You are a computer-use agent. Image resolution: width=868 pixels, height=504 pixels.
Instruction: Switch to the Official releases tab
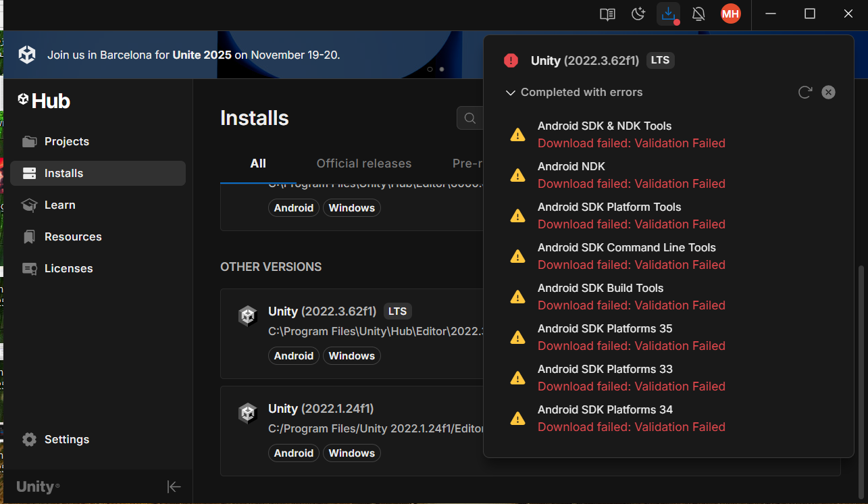click(364, 163)
